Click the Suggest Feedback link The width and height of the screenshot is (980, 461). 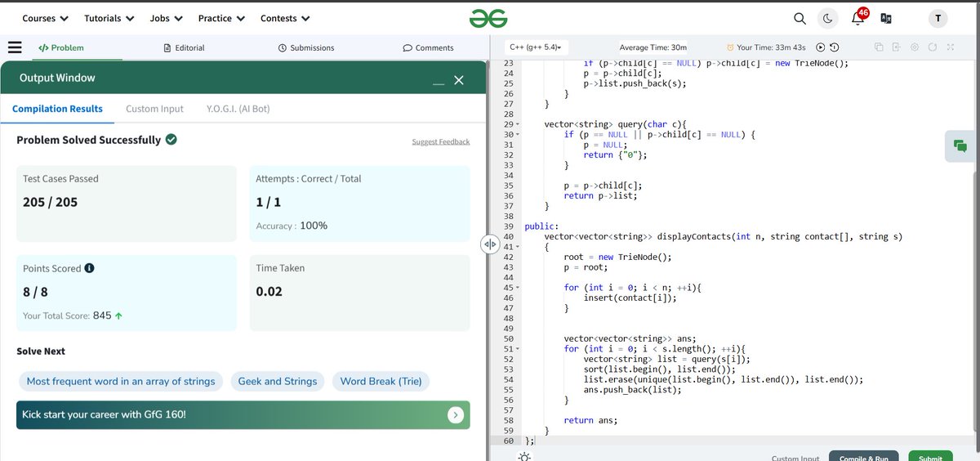click(441, 141)
